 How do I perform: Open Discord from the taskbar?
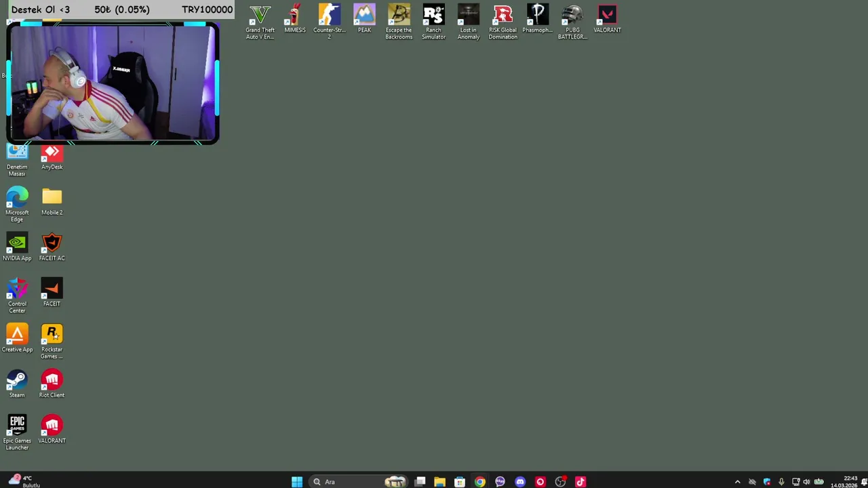pos(520,482)
